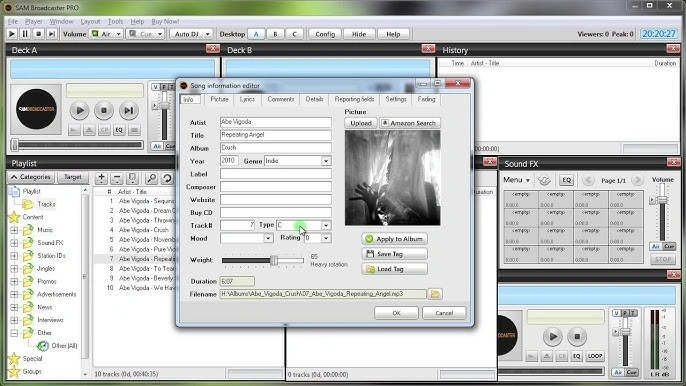
Task: Open the Volume Air dropdown
Action: tap(119, 34)
